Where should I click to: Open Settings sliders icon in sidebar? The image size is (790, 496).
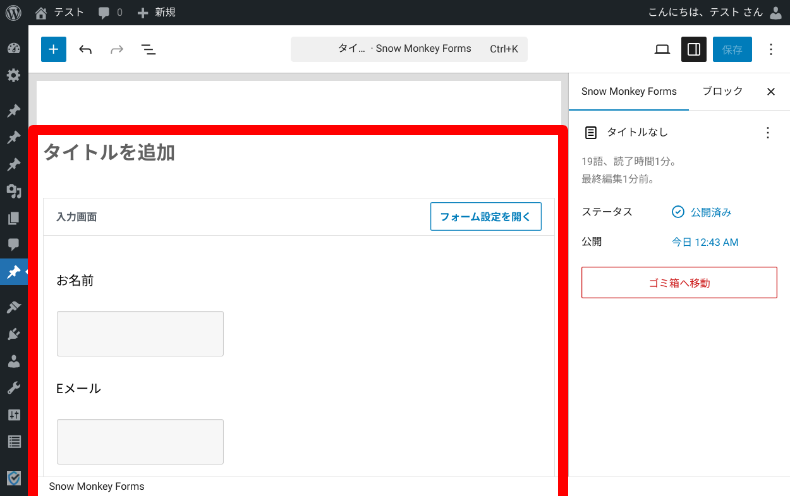[x=14, y=415]
